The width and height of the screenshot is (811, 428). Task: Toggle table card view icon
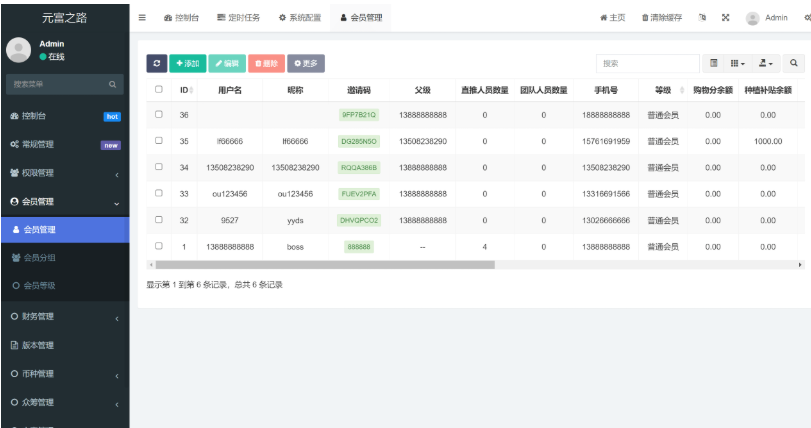714,63
